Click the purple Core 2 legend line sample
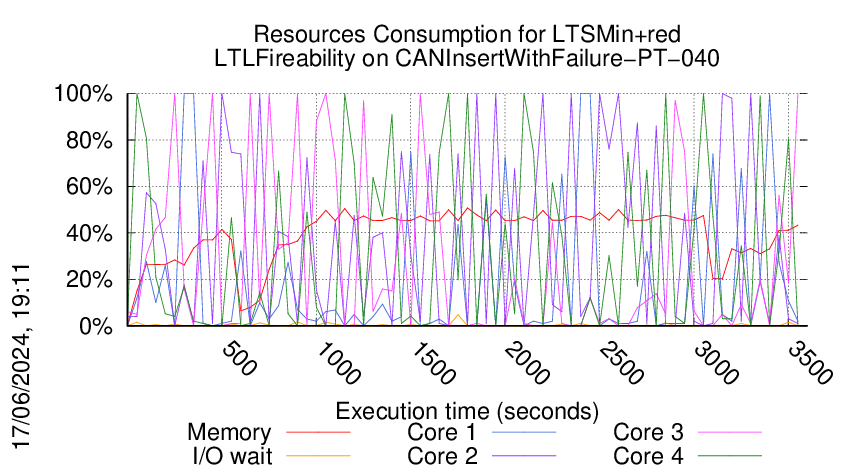The height and width of the screenshot is (475, 850). pos(524,456)
